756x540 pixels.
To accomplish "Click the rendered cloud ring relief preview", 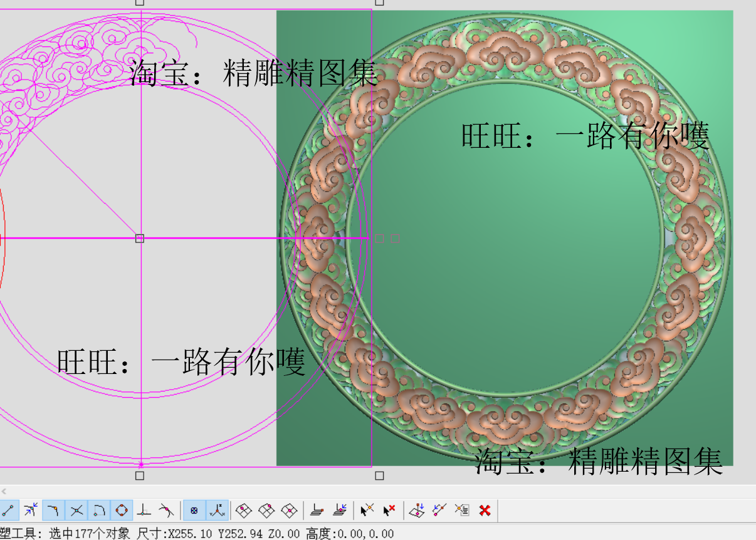I will [505, 238].
